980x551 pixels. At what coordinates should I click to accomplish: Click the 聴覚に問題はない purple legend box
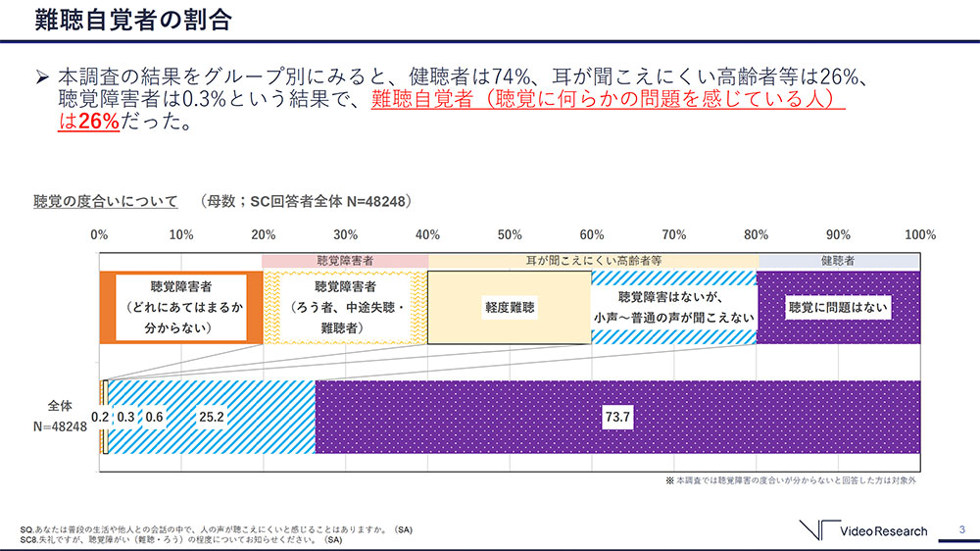click(838, 308)
